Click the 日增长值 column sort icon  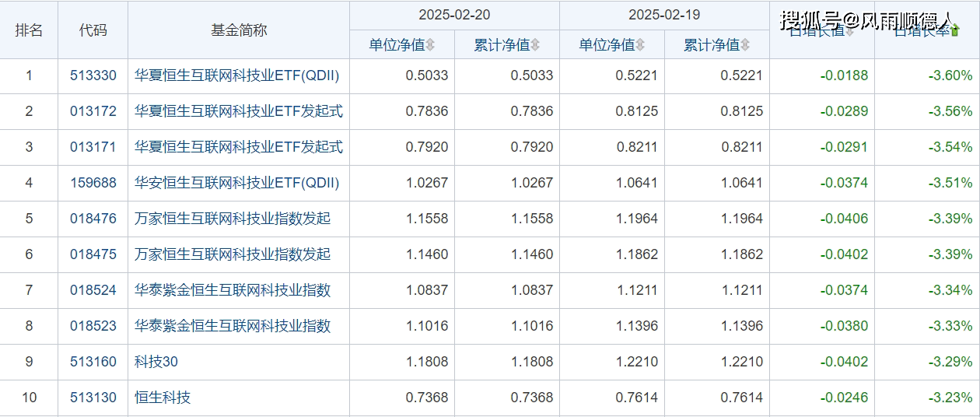point(849,32)
